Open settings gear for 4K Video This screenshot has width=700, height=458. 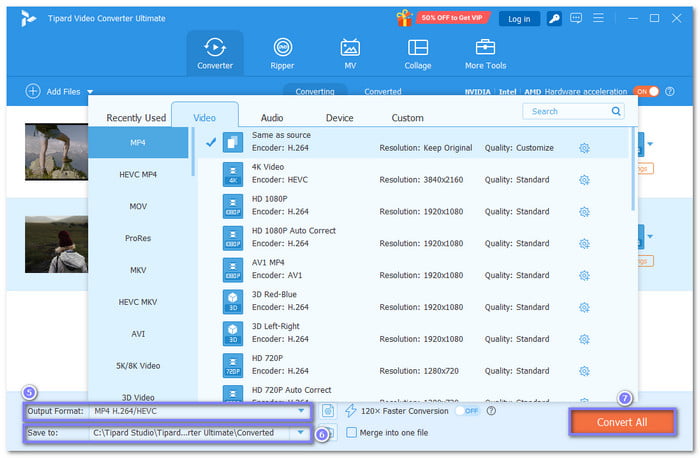click(584, 180)
